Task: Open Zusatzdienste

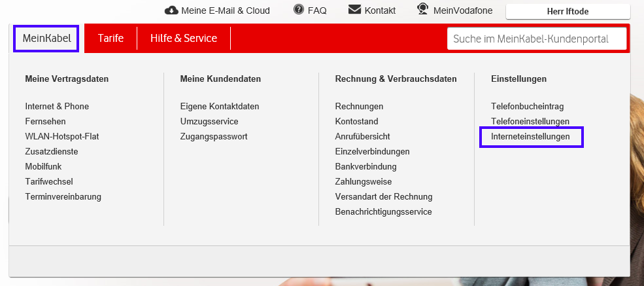Action: tap(52, 152)
